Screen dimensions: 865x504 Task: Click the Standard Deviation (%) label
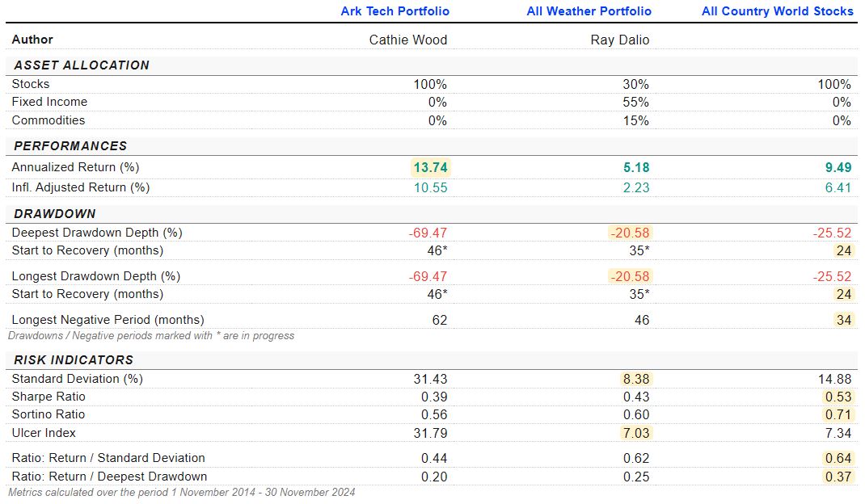click(x=78, y=379)
